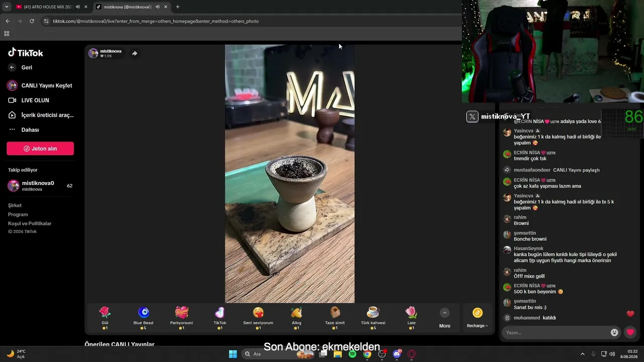Click username HasanSeyrek in chat
This screenshot has height=362, width=644.
[528, 248]
